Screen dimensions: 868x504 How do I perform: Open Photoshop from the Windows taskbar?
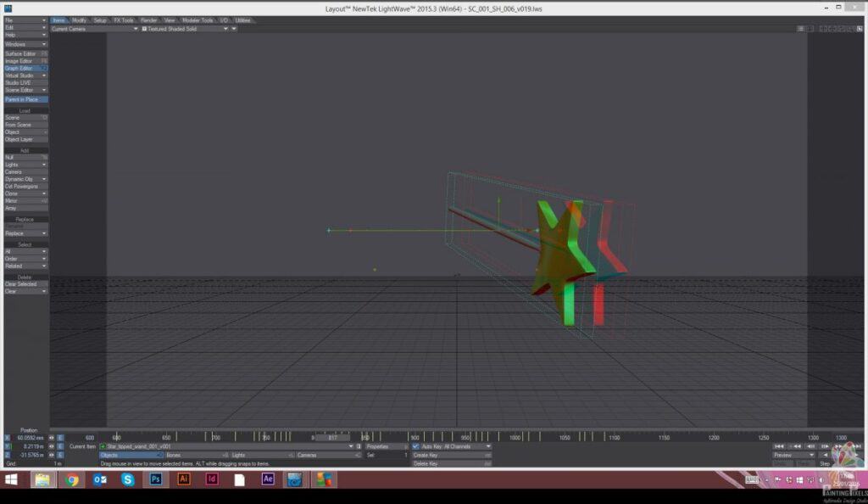click(x=156, y=479)
